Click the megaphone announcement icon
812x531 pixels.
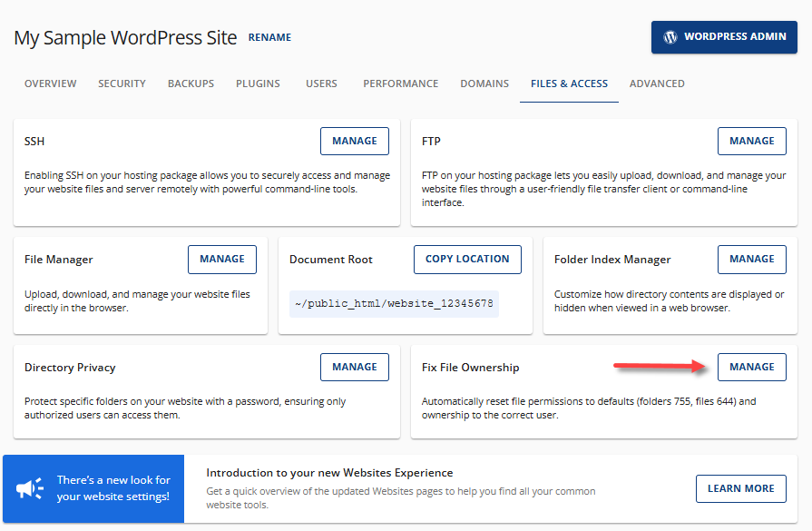[x=30, y=488]
